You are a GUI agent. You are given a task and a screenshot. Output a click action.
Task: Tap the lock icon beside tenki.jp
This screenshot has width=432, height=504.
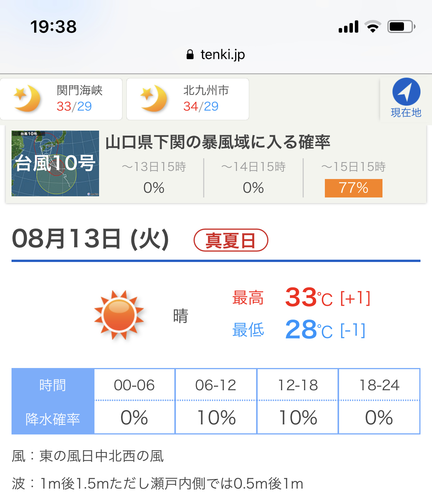pos(190,55)
